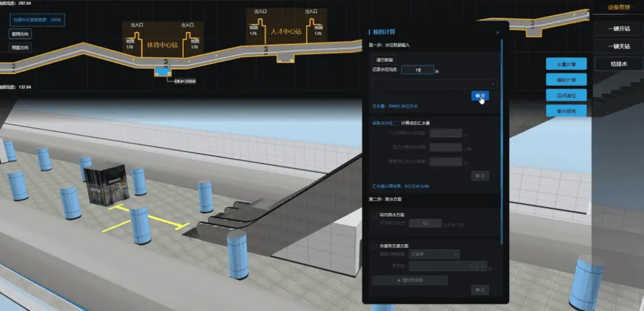
Task: Click the 体育中心站 station label on profile
Action: (160, 45)
